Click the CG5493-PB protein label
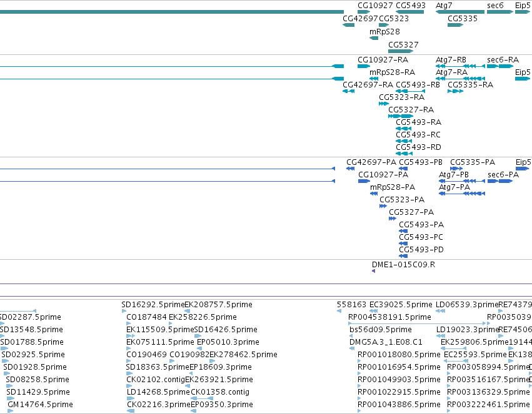 421,162
